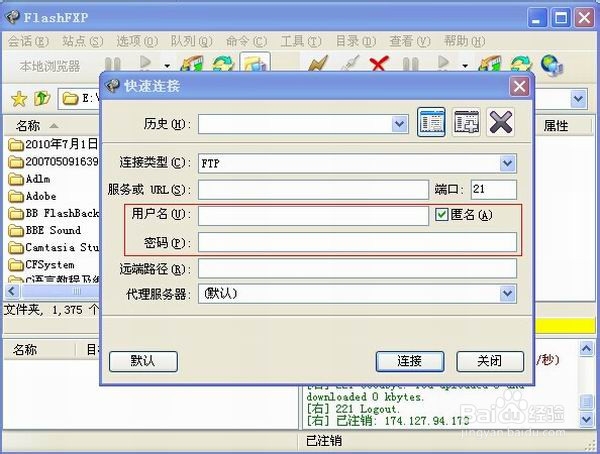Click the right pane pause icon
The image size is (600, 454).
(x=411, y=64)
